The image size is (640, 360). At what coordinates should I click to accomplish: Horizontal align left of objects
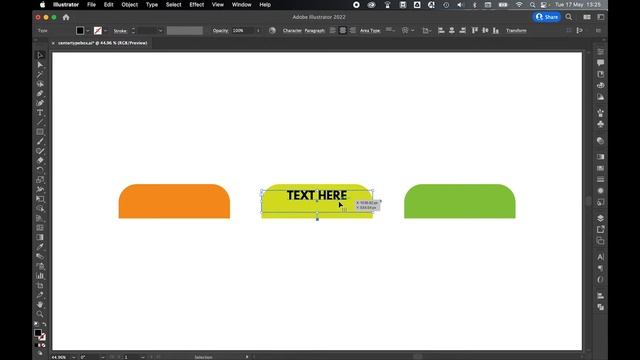[441, 31]
